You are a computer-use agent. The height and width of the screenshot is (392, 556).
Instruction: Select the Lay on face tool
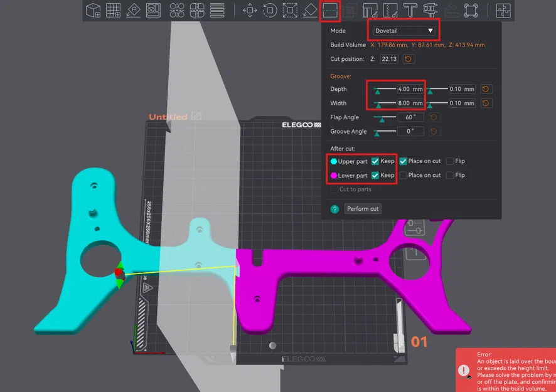[x=310, y=10]
